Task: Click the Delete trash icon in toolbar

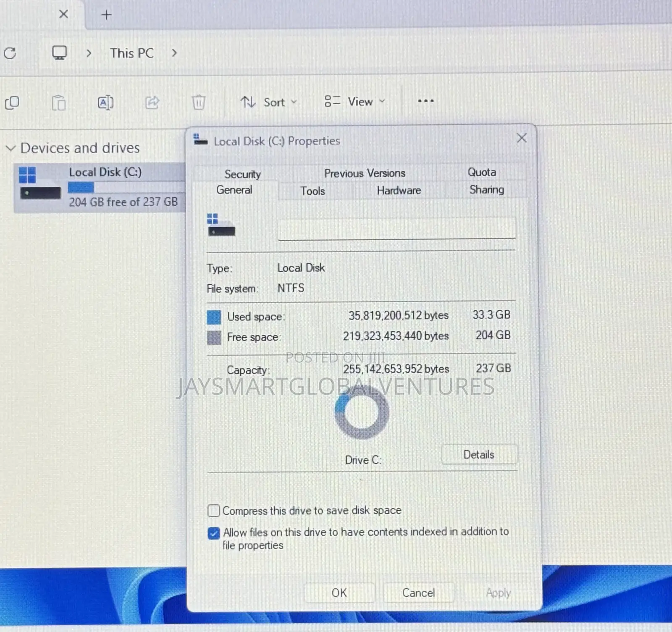Action: click(x=198, y=102)
